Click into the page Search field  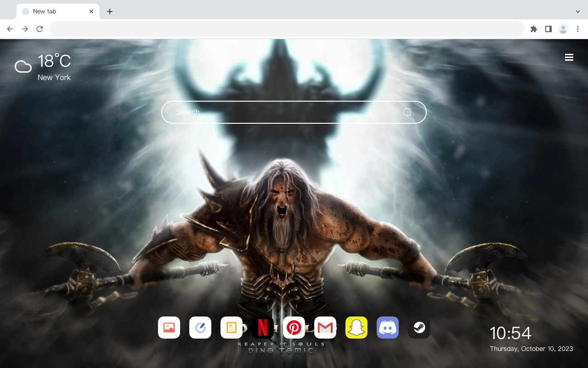click(294, 112)
